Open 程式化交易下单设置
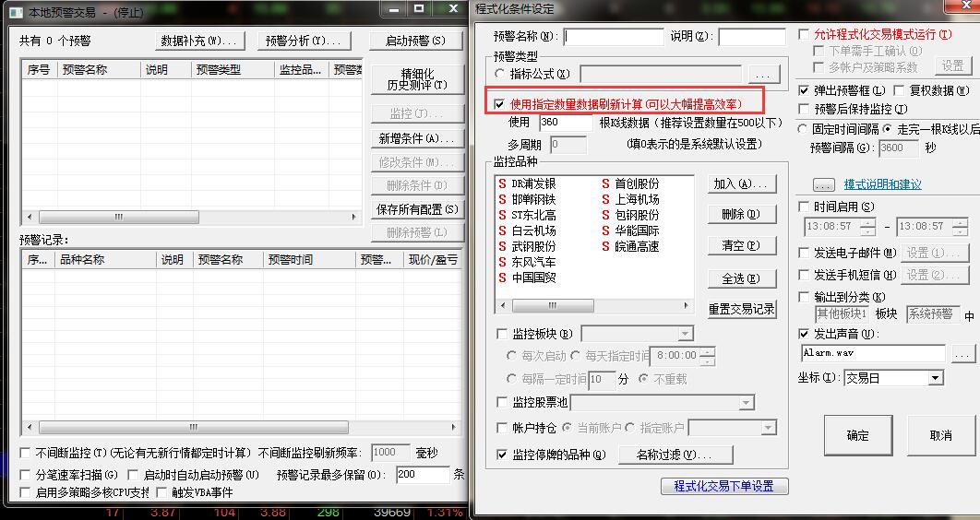The height and width of the screenshot is (520, 980). pos(724,486)
